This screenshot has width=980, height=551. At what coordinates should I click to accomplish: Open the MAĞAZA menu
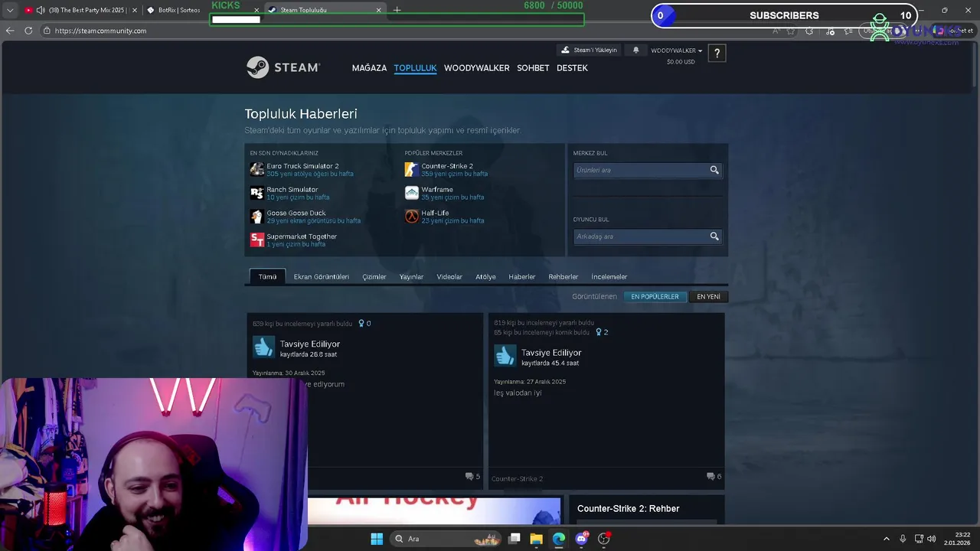[369, 68]
